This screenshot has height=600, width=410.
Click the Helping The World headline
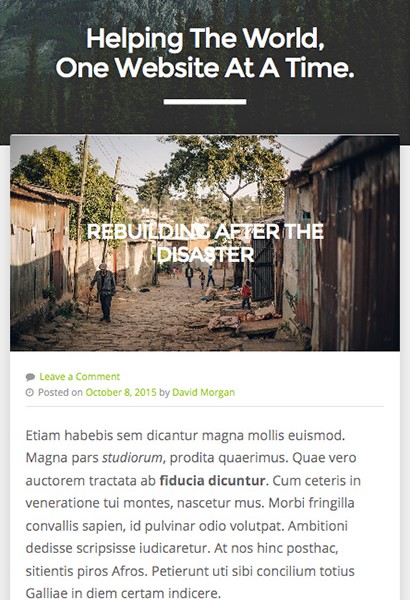click(205, 39)
